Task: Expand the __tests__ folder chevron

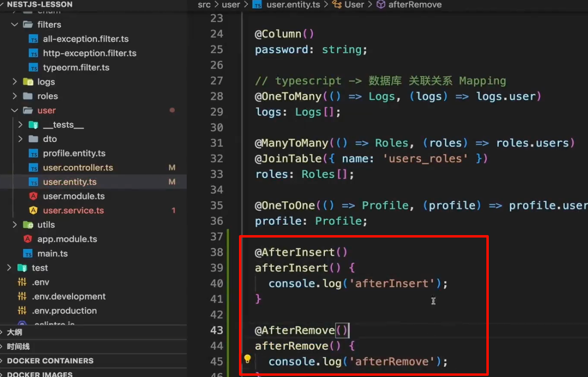Action: [x=20, y=125]
